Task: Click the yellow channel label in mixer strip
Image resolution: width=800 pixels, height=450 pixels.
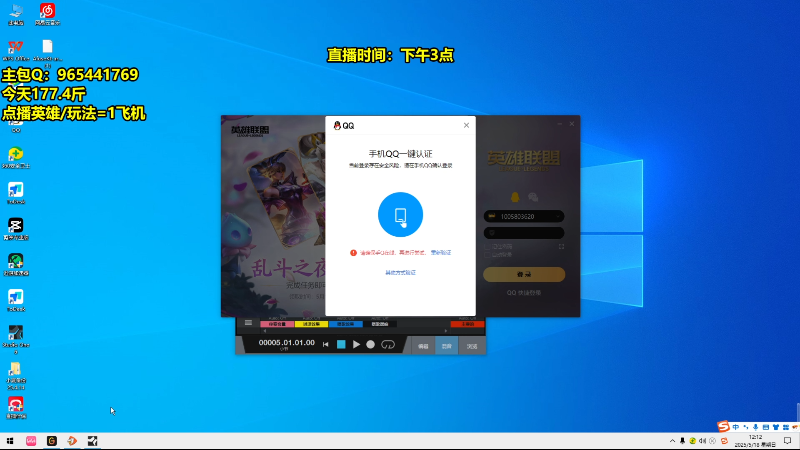Action: (x=311, y=324)
